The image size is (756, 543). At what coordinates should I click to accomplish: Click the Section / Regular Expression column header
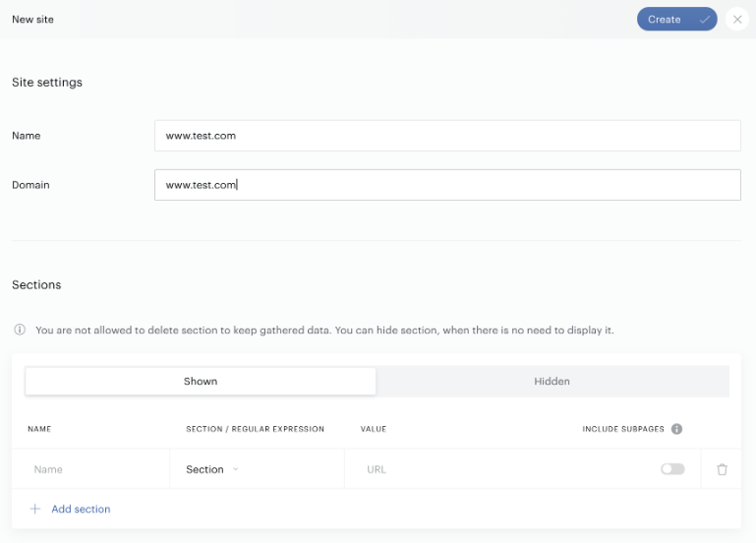(255, 429)
